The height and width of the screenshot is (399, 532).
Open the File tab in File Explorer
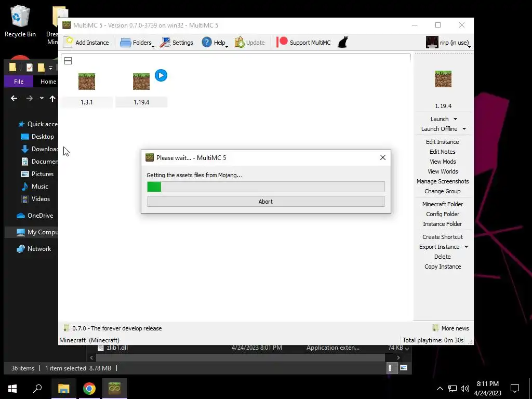coord(19,82)
